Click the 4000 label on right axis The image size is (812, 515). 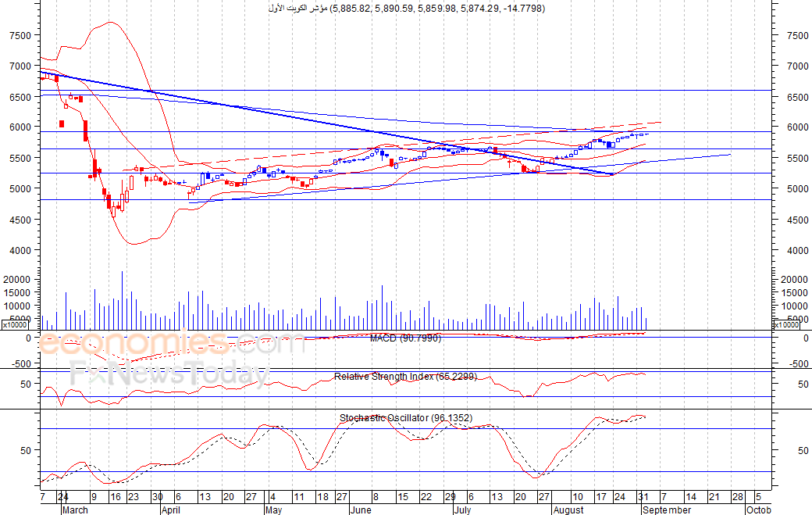pyautogui.click(x=797, y=250)
